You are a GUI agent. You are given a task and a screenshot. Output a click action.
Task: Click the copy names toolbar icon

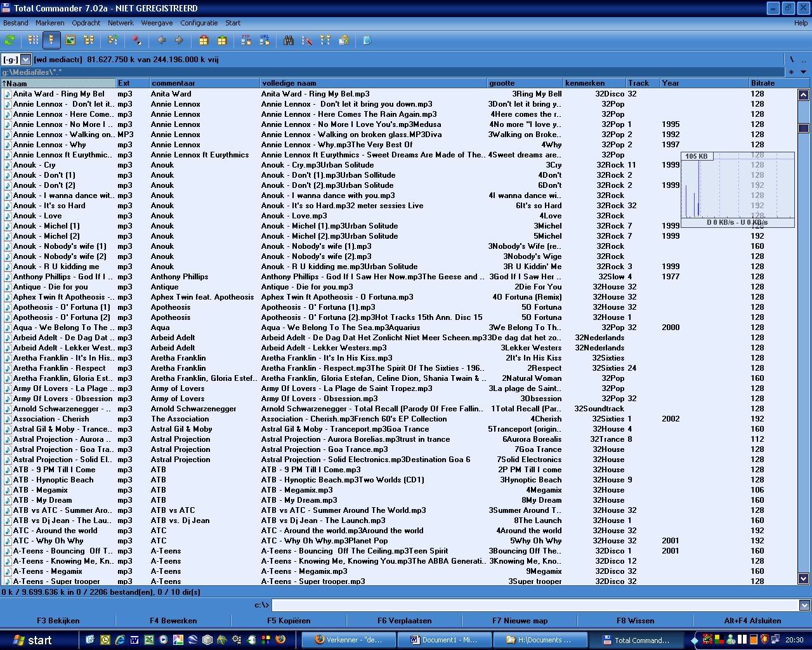[x=344, y=40]
